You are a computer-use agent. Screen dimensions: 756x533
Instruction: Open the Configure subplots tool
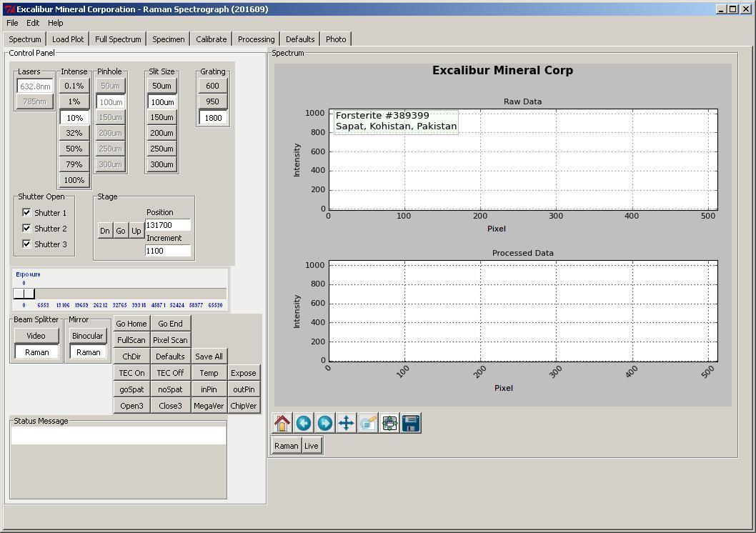click(x=389, y=423)
